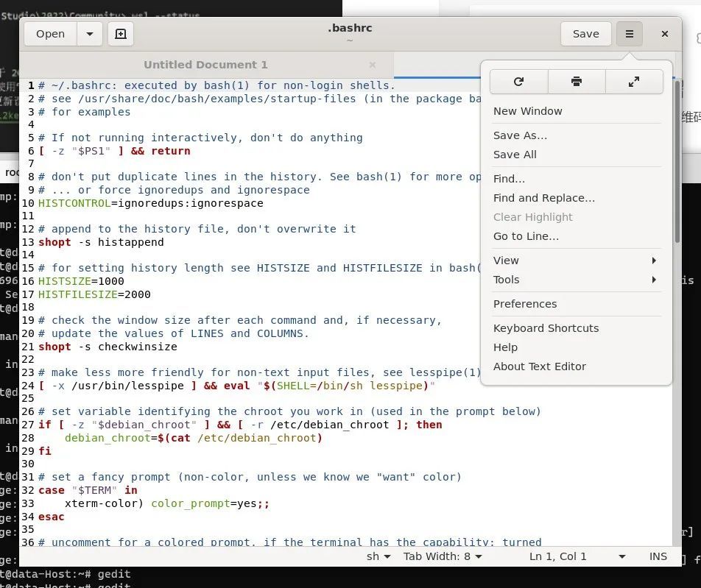Click the print icon in menu
The image size is (701, 588).
576,82
